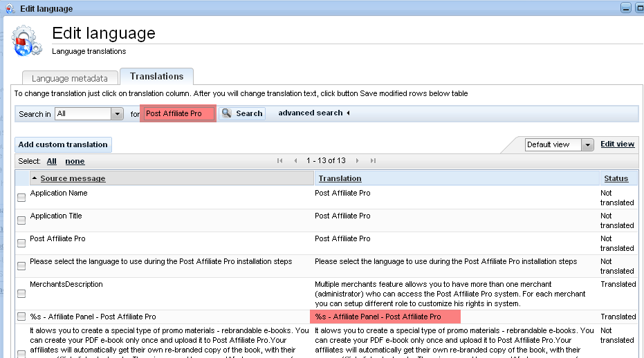
Task: Tick checkbox for Application Name row
Action: 21,198
